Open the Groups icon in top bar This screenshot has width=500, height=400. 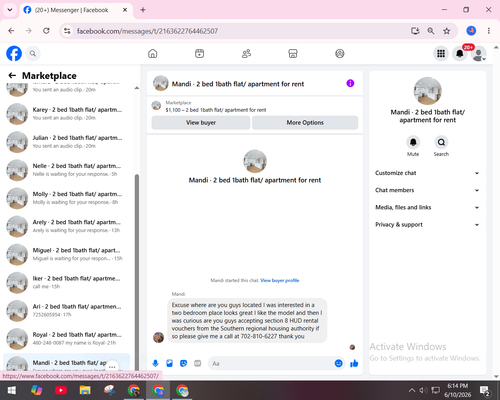pyautogui.click(x=340, y=53)
